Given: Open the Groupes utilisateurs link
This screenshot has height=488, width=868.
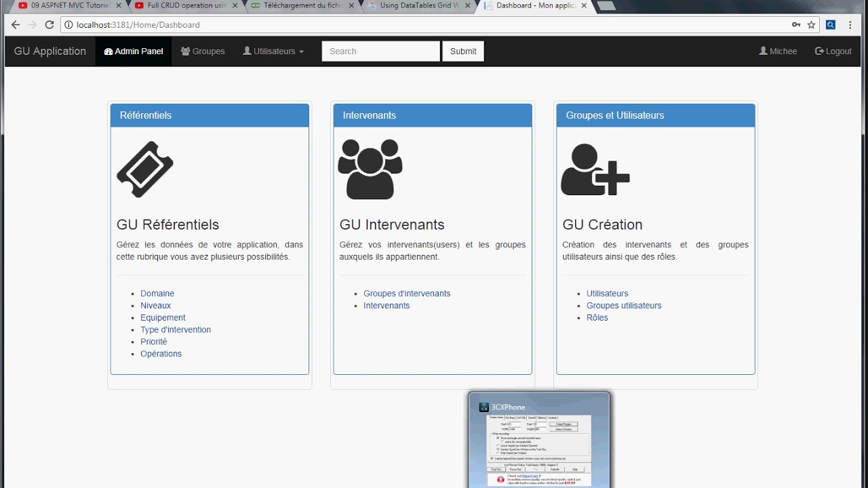Looking at the screenshot, I should 624,306.
